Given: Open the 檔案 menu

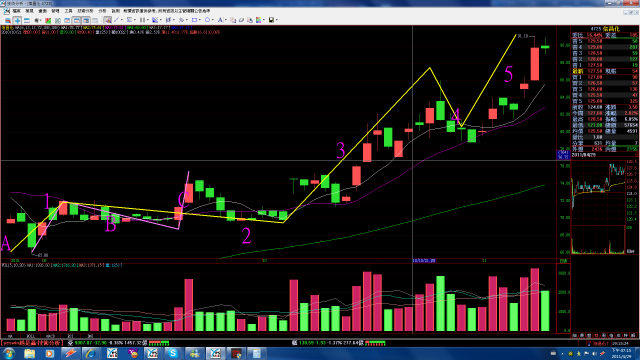Looking at the screenshot, I should coord(17,11).
